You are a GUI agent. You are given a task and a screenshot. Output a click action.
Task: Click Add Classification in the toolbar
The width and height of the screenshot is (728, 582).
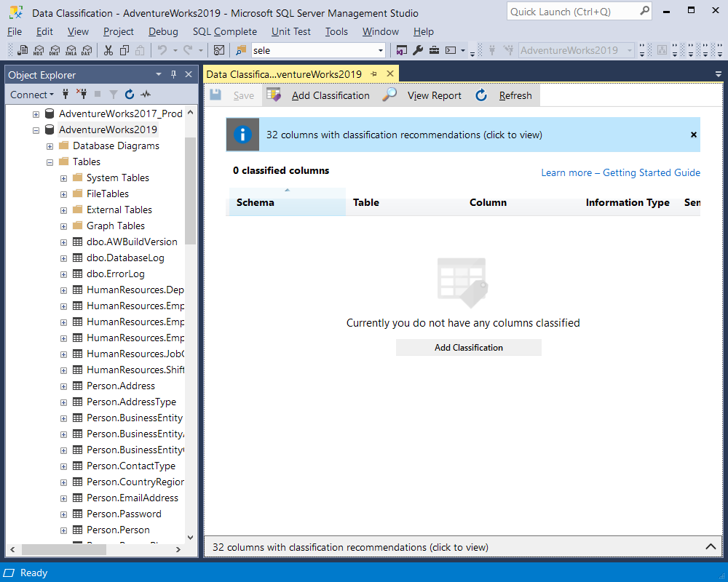tap(331, 95)
